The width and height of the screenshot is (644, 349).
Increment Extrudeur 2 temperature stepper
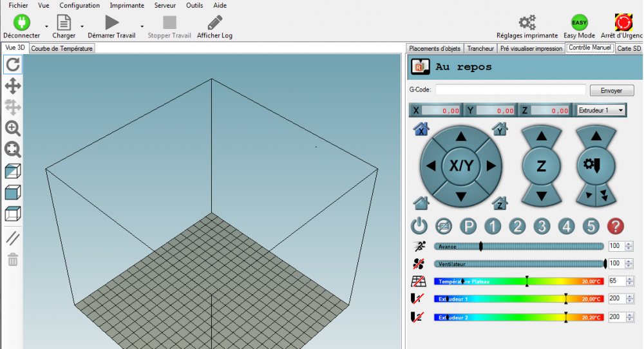(629, 314)
